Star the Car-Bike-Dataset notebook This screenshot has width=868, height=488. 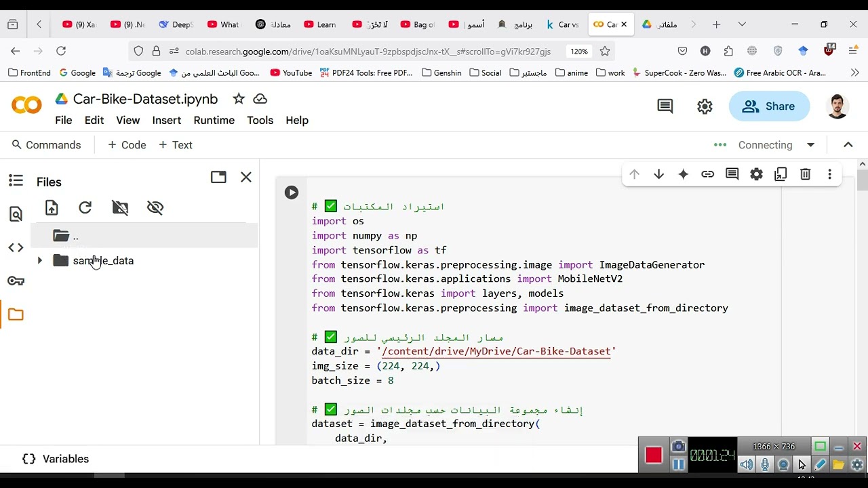(x=239, y=99)
